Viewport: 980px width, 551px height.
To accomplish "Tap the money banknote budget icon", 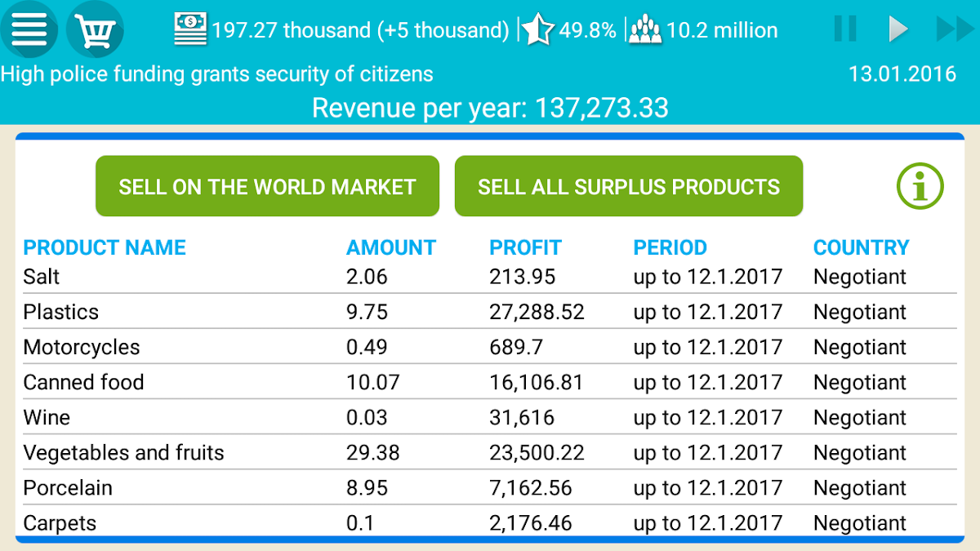I will click(x=190, y=30).
